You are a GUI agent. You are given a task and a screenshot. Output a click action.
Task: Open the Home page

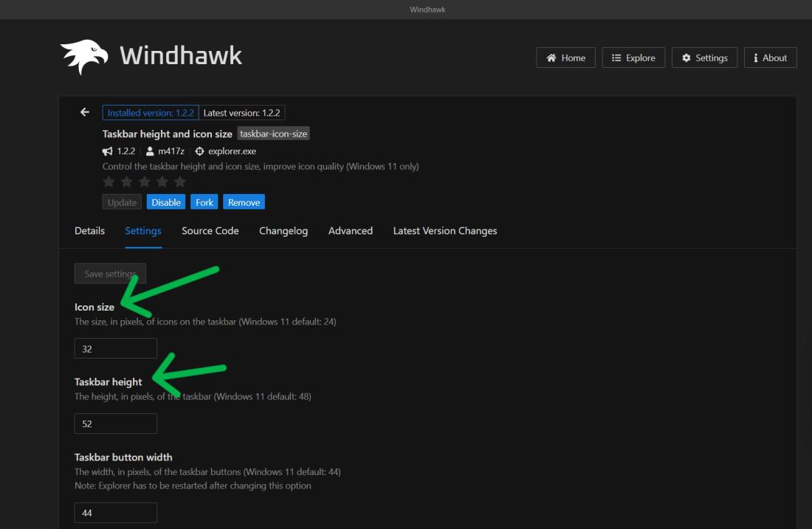[x=565, y=58]
